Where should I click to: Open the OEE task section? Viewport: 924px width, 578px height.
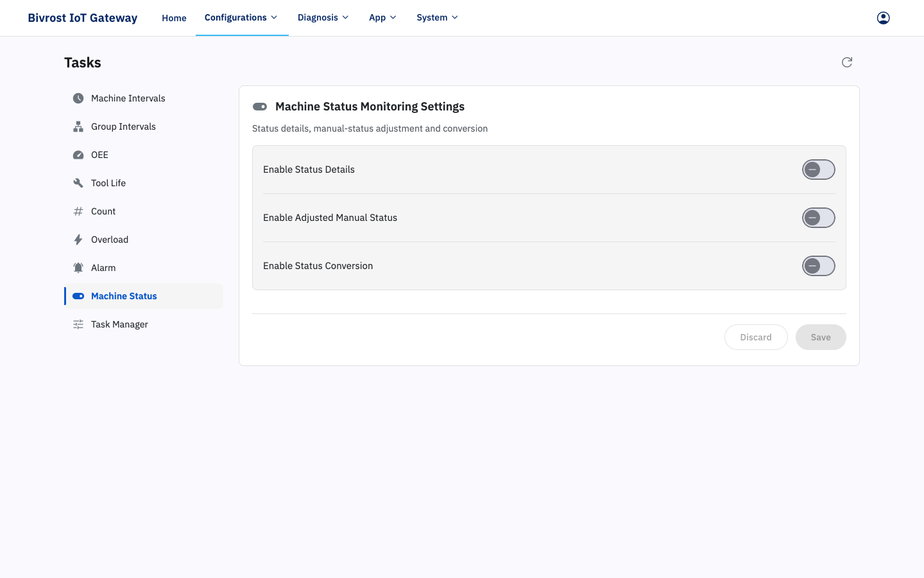pos(144,155)
